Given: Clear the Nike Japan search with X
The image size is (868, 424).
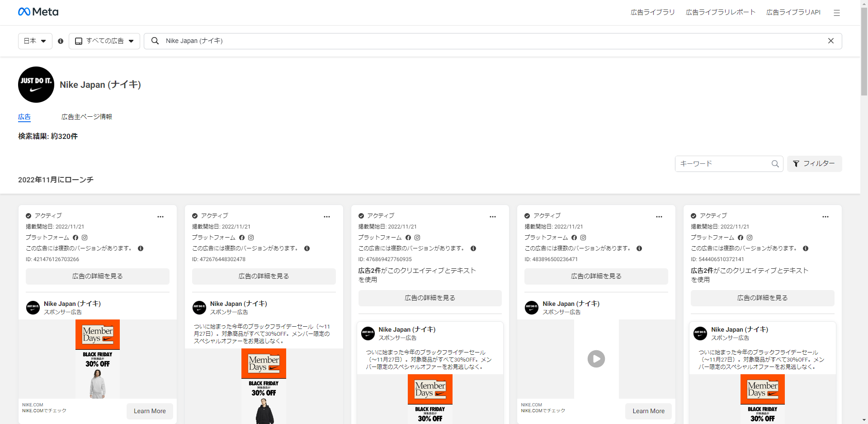Looking at the screenshot, I should point(830,41).
